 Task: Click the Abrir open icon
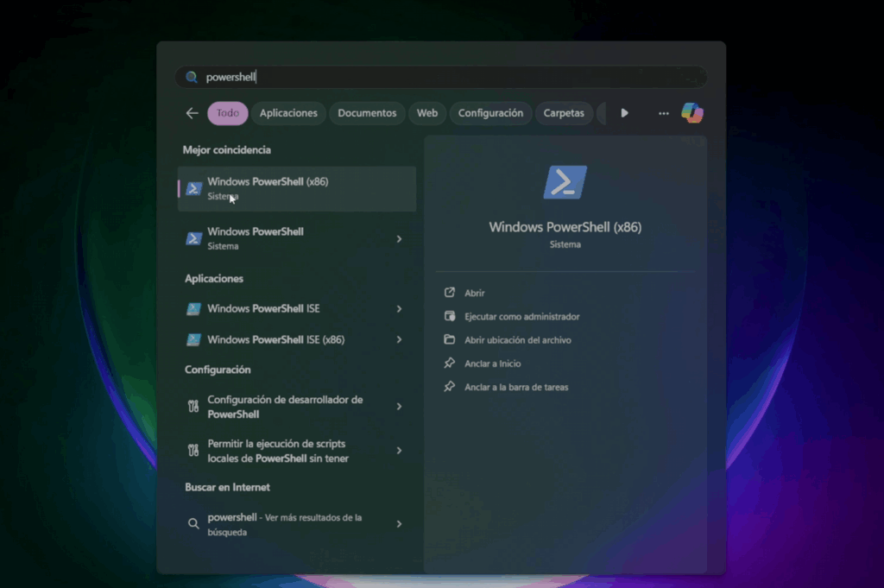pyautogui.click(x=449, y=292)
